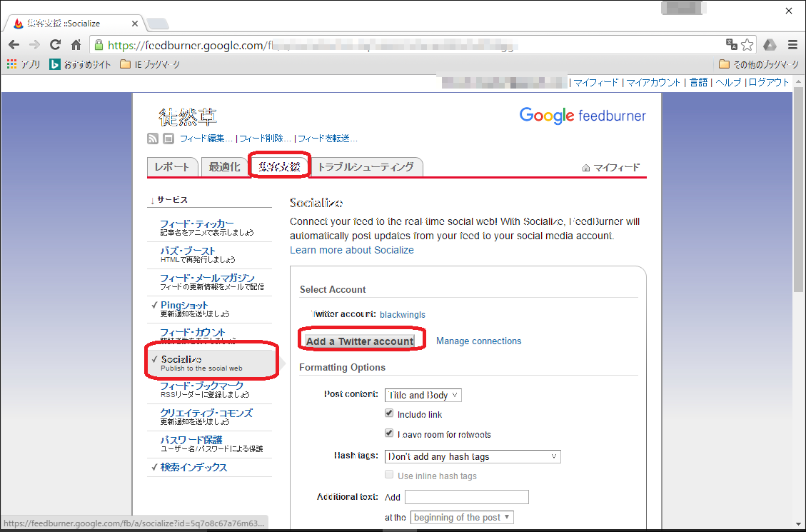
Task: Open the Chrome hamburger menu
Action: tap(792, 45)
